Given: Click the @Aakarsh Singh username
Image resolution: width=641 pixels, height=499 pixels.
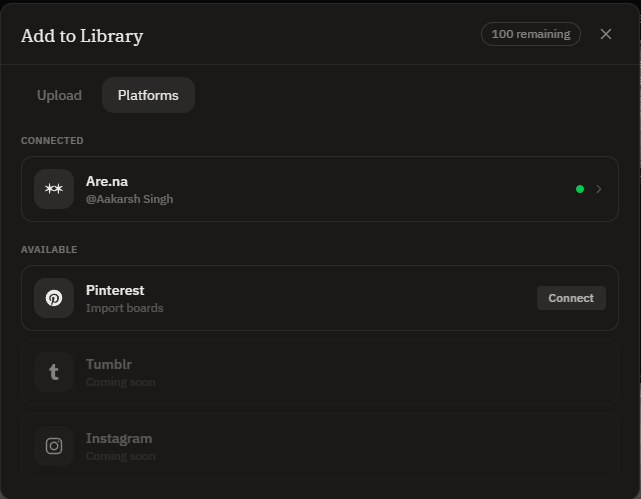Looking at the screenshot, I should point(129,199).
